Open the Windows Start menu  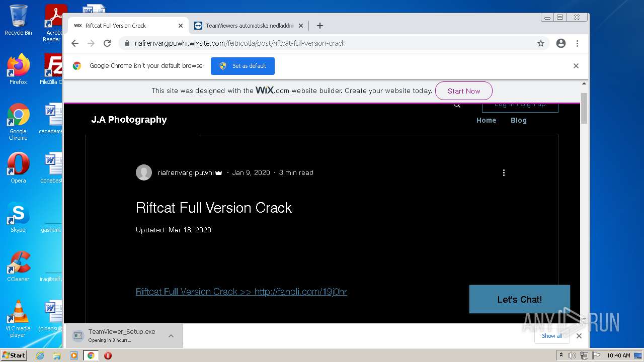click(14, 355)
